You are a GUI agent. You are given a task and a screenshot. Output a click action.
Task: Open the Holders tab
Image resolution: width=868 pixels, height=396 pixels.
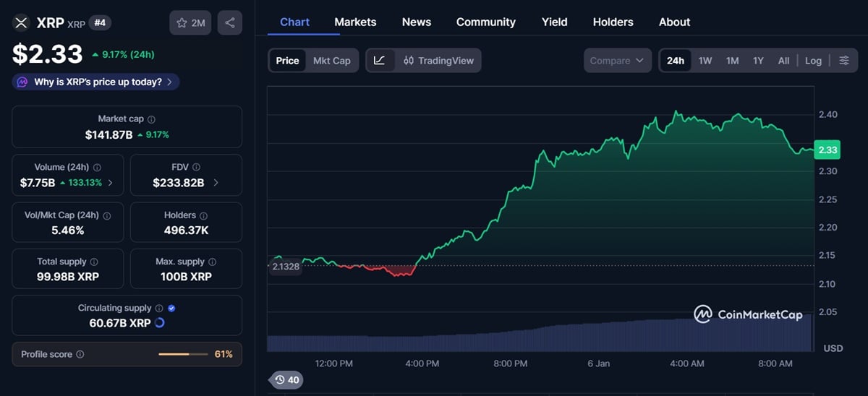coord(613,22)
